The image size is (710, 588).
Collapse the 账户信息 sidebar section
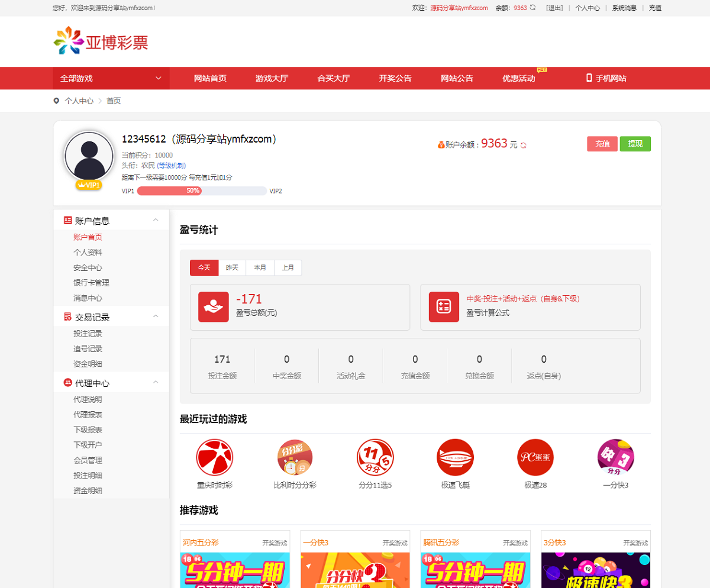click(156, 220)
